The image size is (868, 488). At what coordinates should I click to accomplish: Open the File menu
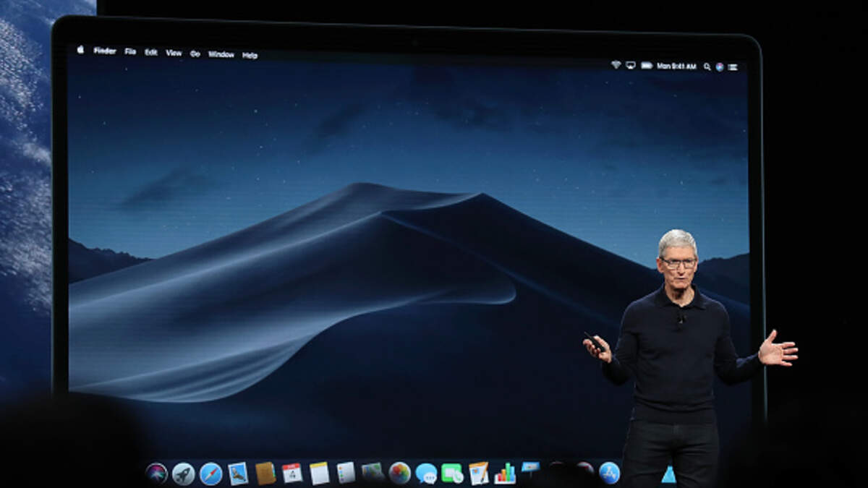(x=130, y=52)
